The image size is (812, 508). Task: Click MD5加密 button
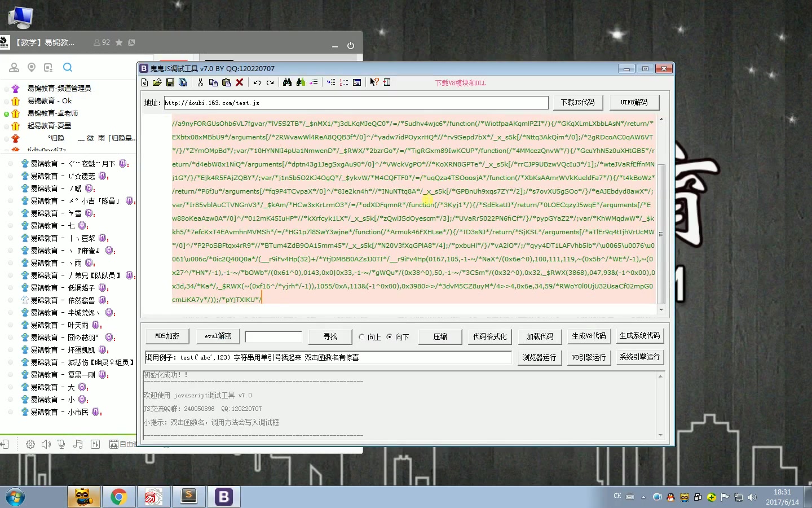coord(167,336)
